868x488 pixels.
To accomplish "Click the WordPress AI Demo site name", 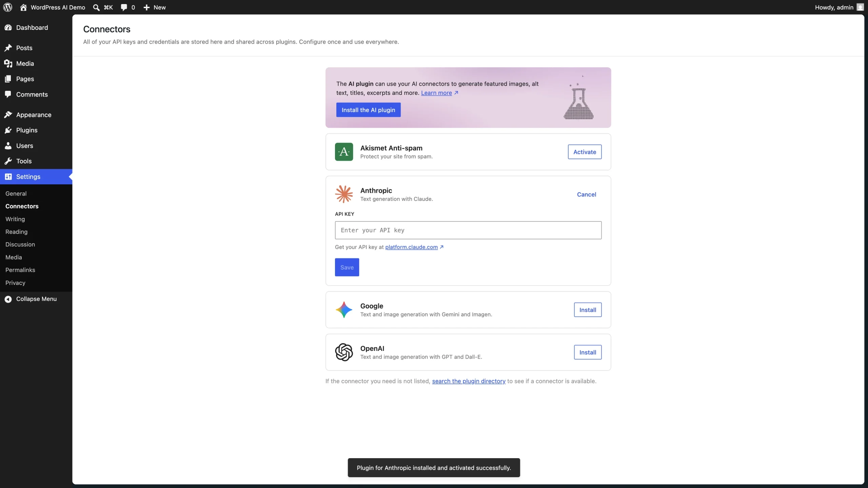I will pyautogui.click(x=58, y=7).
